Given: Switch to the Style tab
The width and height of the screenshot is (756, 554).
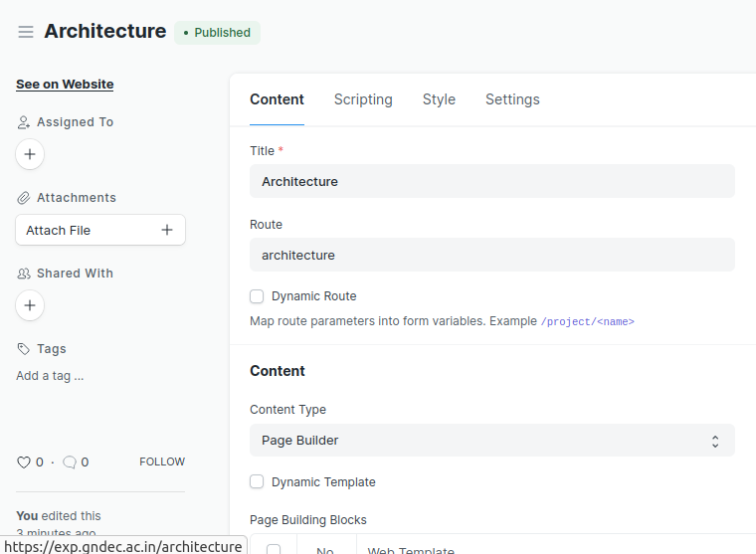Looking at the screenshot, I should point(439,99).
